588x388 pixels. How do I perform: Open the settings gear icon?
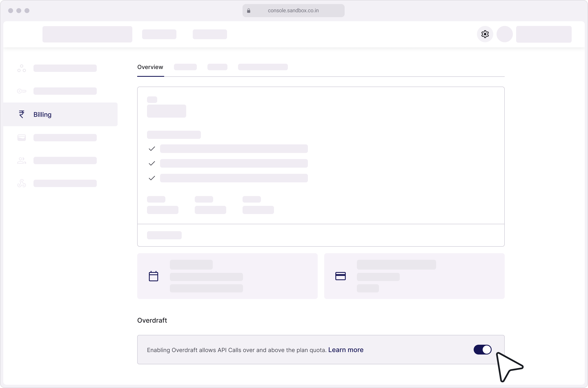click(485, 34)
